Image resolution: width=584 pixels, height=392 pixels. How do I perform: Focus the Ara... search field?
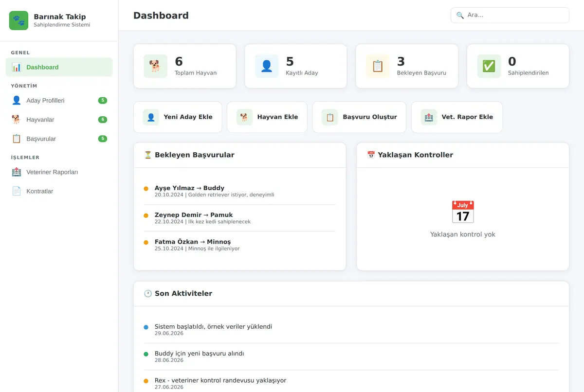pos(510,15)
